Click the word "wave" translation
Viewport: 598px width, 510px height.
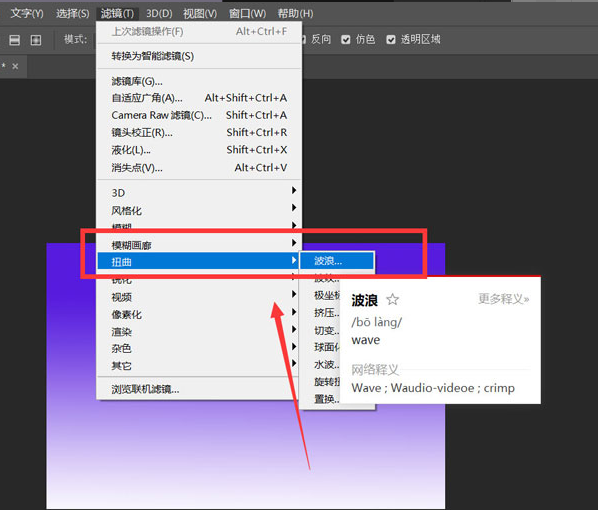pos(366,340)
